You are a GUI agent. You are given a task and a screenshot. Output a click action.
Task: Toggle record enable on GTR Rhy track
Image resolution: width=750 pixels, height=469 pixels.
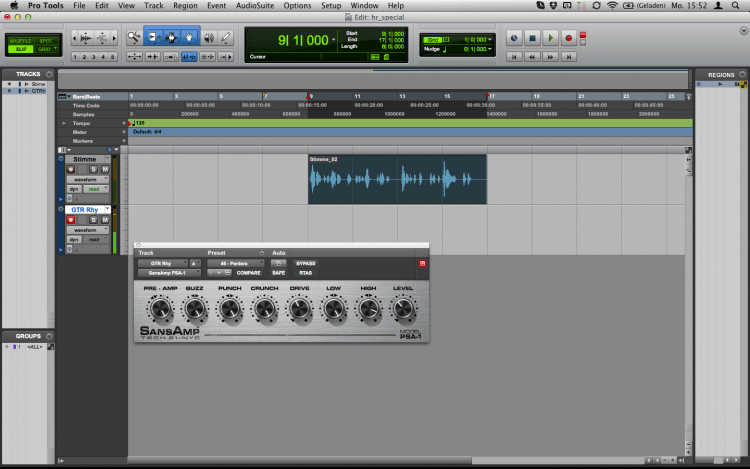click(71, 220)
